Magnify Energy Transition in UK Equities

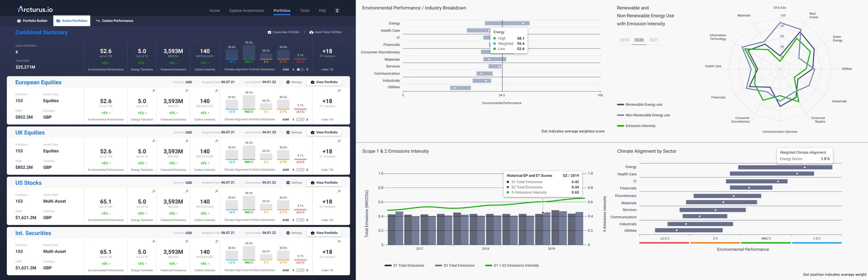(153, 141)
